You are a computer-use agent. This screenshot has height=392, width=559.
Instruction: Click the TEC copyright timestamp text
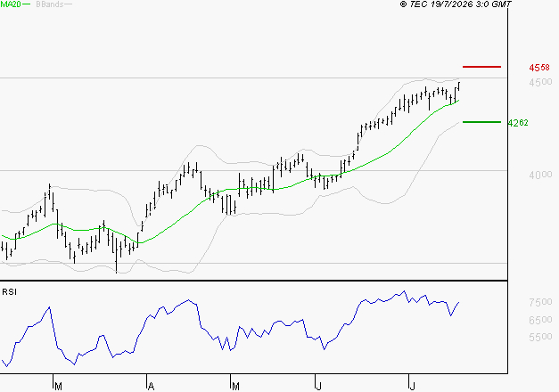pyautogui.click(x=456, y=4)
